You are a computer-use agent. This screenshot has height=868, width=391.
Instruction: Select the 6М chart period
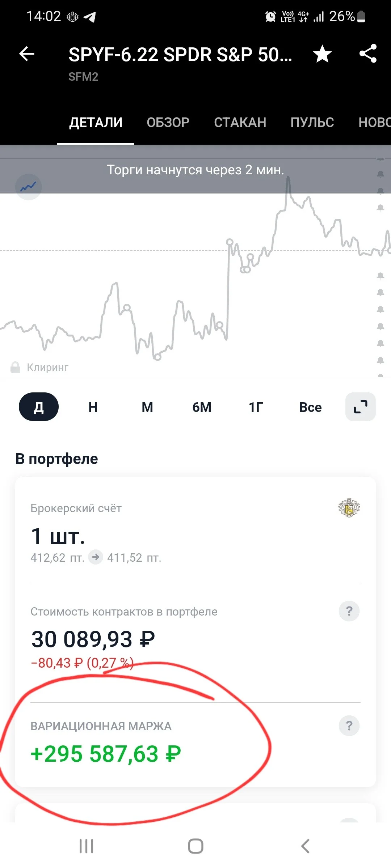pos(202,407)
